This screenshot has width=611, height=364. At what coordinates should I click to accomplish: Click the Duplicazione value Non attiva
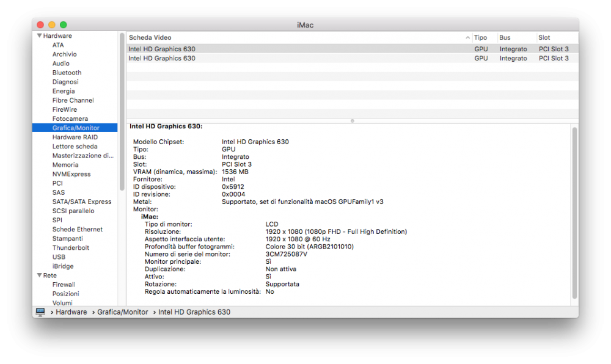pos(280,269)
